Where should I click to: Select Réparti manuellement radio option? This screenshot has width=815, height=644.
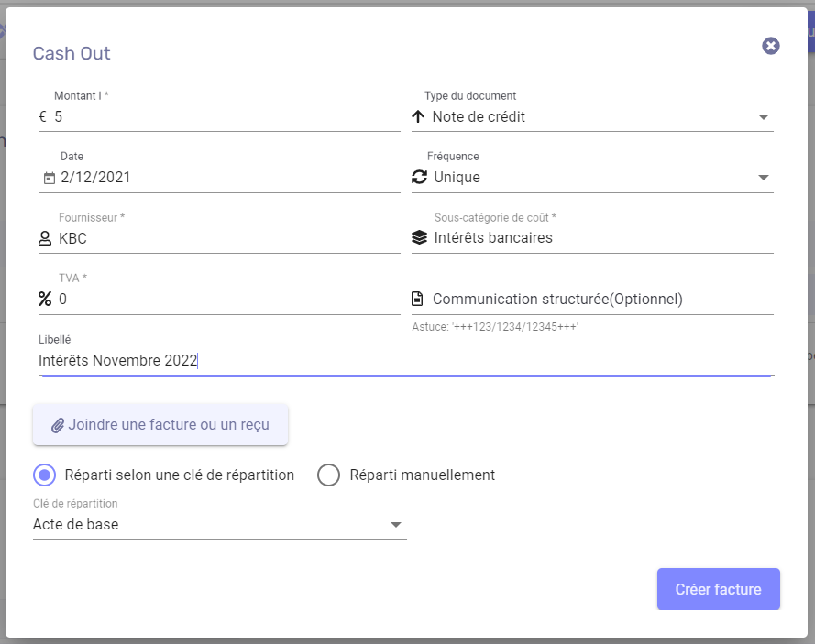pyautogui.click(x=328, y=475)
